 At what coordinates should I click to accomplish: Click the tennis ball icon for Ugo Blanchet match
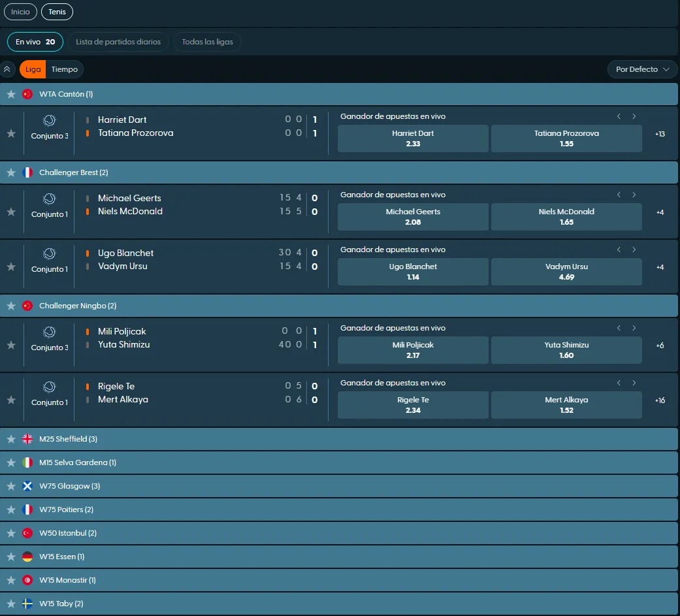(x=50, y=253)
